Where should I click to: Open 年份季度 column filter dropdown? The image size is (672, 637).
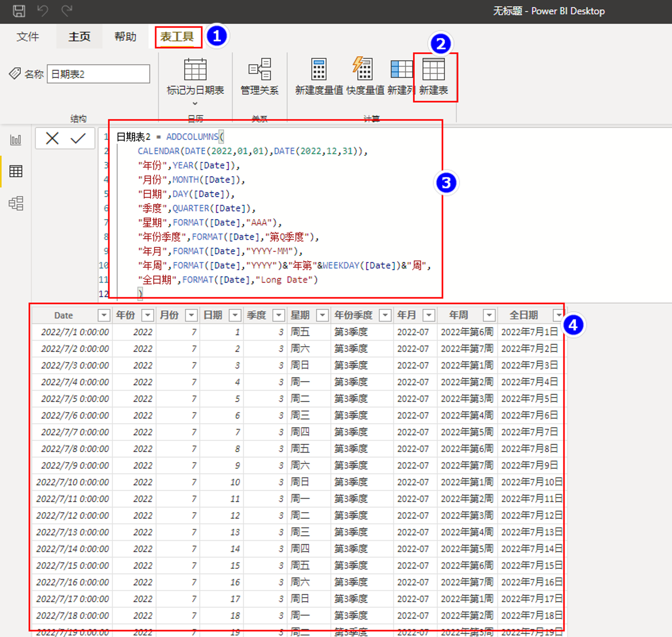(385, 315)
